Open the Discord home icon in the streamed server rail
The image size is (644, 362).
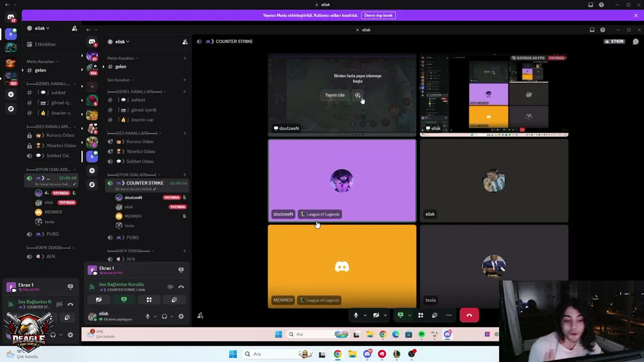[x=92, y=42]
